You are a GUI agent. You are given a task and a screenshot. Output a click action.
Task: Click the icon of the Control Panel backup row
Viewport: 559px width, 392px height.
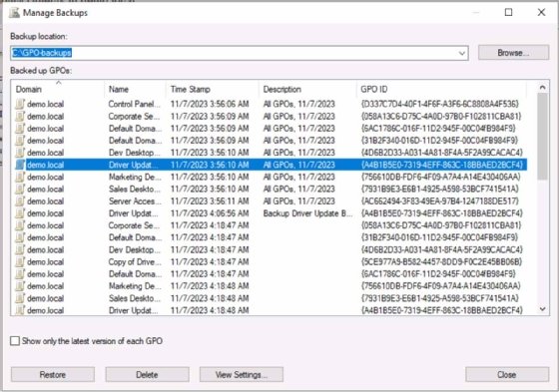pos(20,104)
